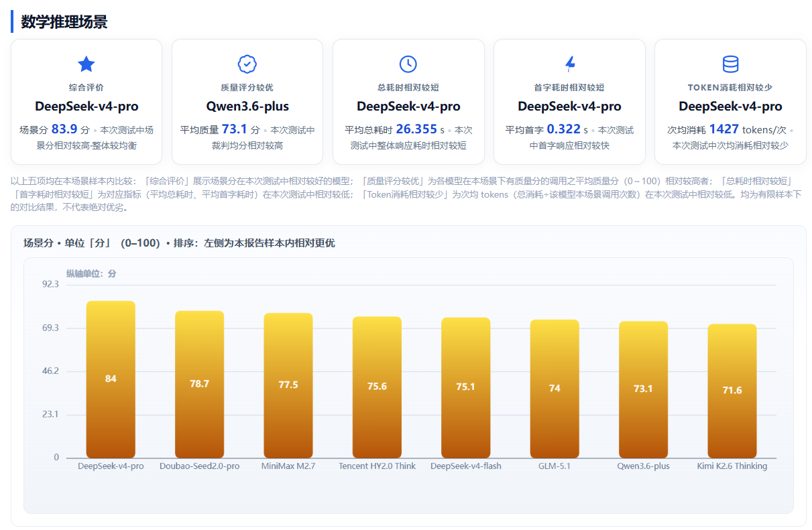
Task: Click the 质量评分较优 card label
Action: pyautogui.click(x=247, y=88)
